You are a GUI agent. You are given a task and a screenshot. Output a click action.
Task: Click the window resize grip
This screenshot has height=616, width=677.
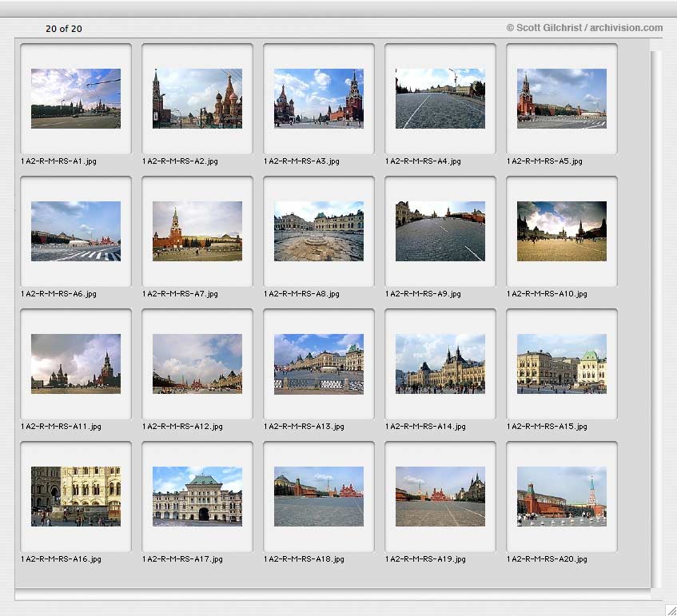tap(670, 609)
